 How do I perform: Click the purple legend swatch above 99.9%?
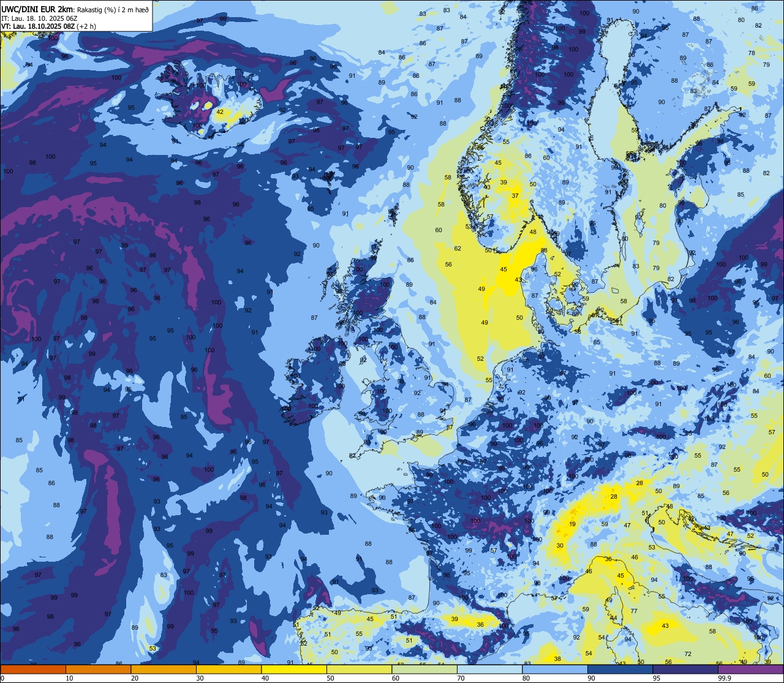pos(751,670)
